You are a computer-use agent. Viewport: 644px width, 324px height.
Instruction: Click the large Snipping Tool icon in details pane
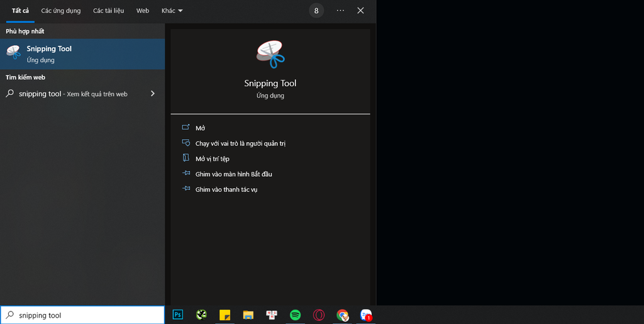[270, 54]
